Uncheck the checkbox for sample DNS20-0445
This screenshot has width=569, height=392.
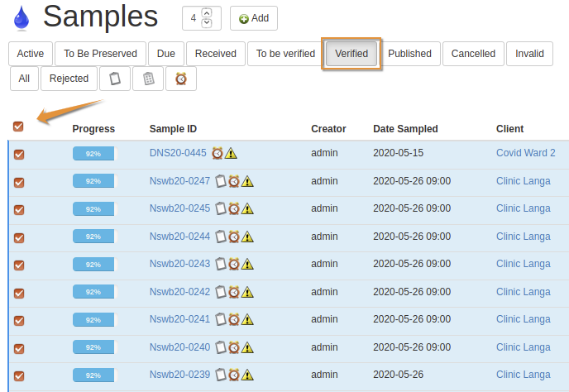point(19,154)
